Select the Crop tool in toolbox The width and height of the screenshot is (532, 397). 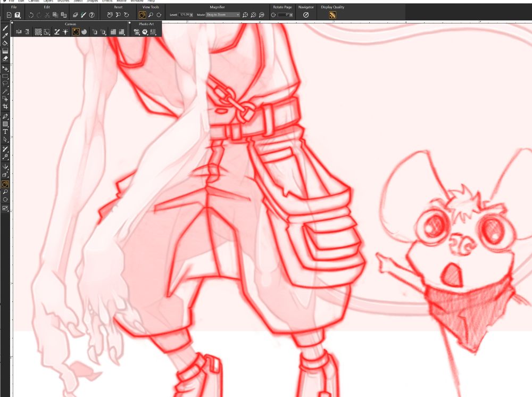point(5,106)
